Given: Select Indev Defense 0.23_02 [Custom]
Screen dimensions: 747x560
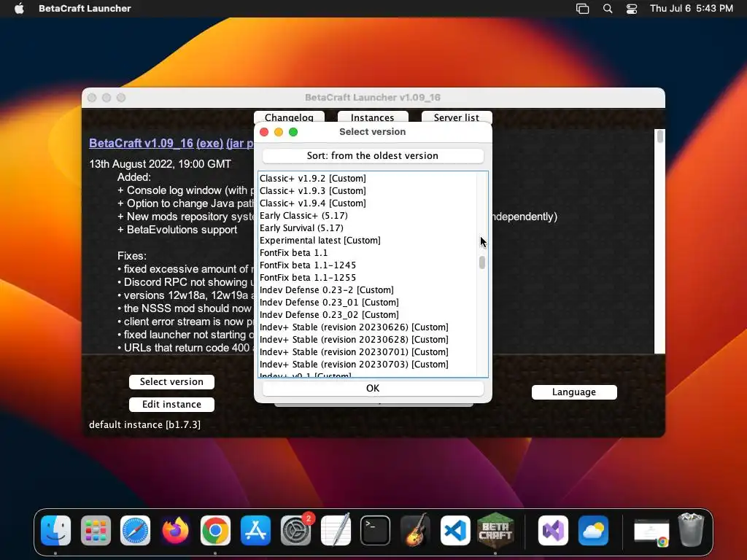Looking at the screenshot, I should click(368, 314).
